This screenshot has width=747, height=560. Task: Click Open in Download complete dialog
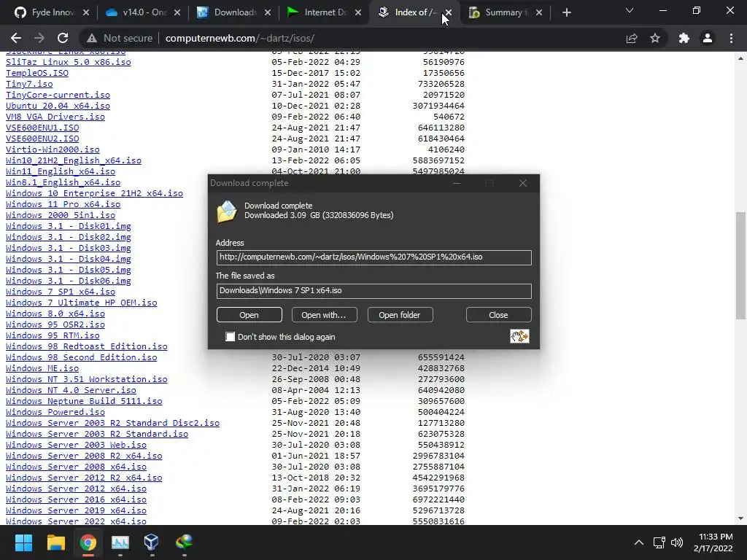pyautogui.click(x=249, y=315)
